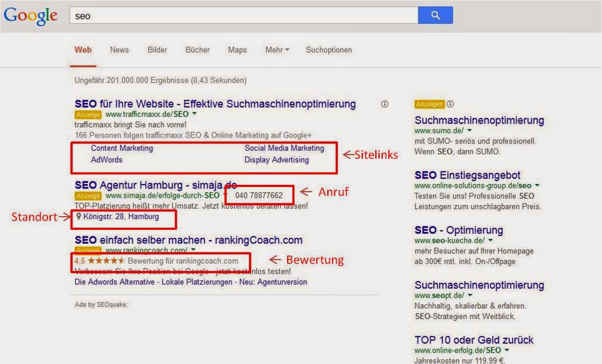Viewport: 602px width, 364px height.
Task: Click the www.trafficmaxx.de/SEO green URL
Action: click(x=147, y=114)
